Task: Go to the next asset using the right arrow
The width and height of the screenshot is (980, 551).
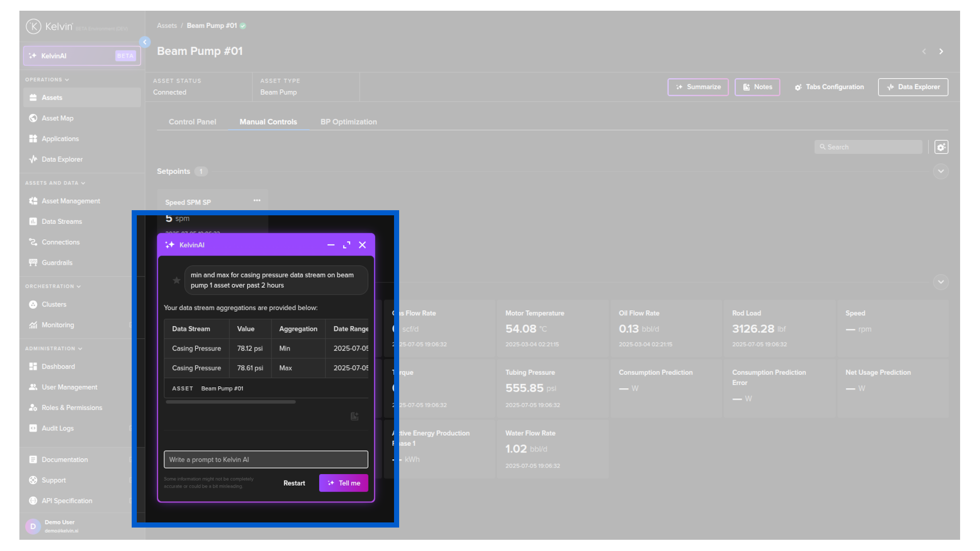Action: pos(941,52)
